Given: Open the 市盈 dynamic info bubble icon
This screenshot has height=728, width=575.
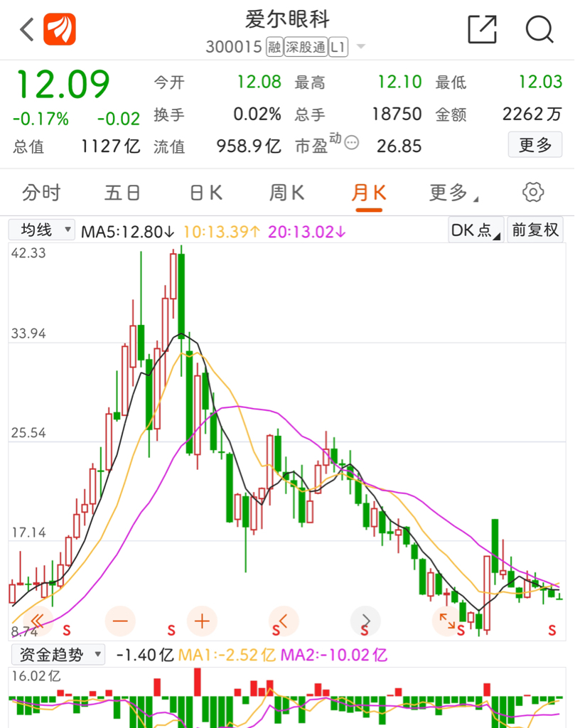Looking at the screenshot, I should pyautogui.click(x=352, y=142).
